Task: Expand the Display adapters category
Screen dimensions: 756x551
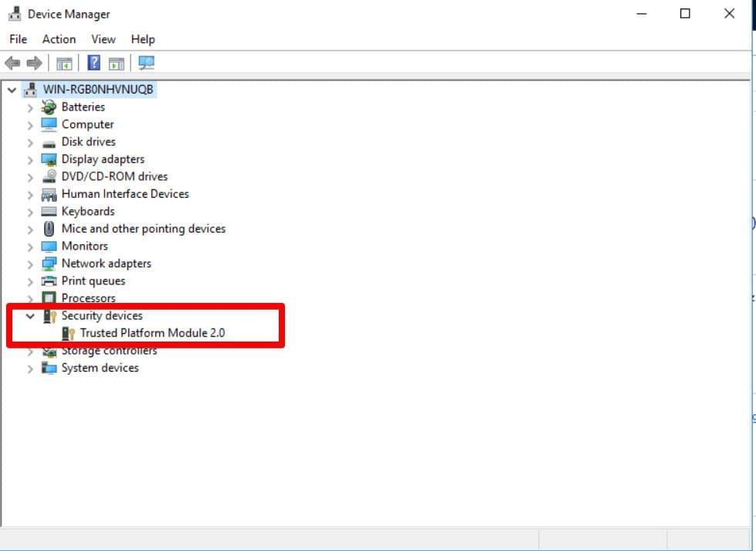Action: point(30,159)
